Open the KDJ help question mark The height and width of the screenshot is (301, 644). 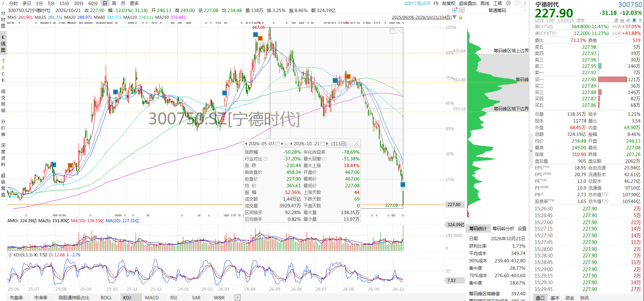(10, 255)
